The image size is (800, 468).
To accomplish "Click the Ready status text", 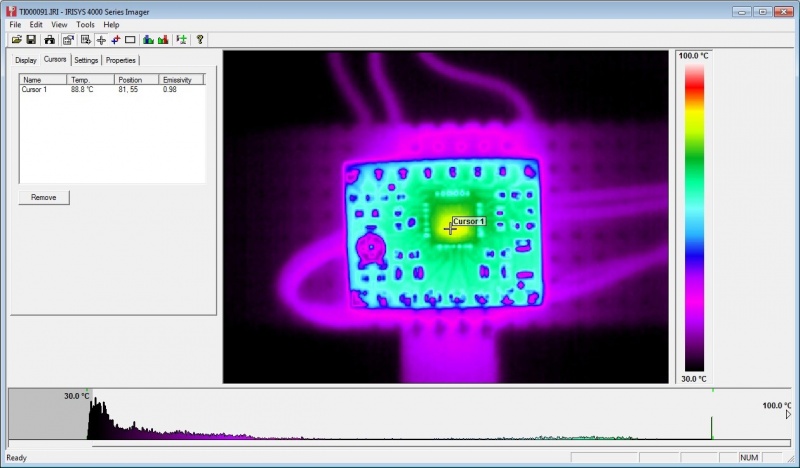I will (x=16, y=458).
